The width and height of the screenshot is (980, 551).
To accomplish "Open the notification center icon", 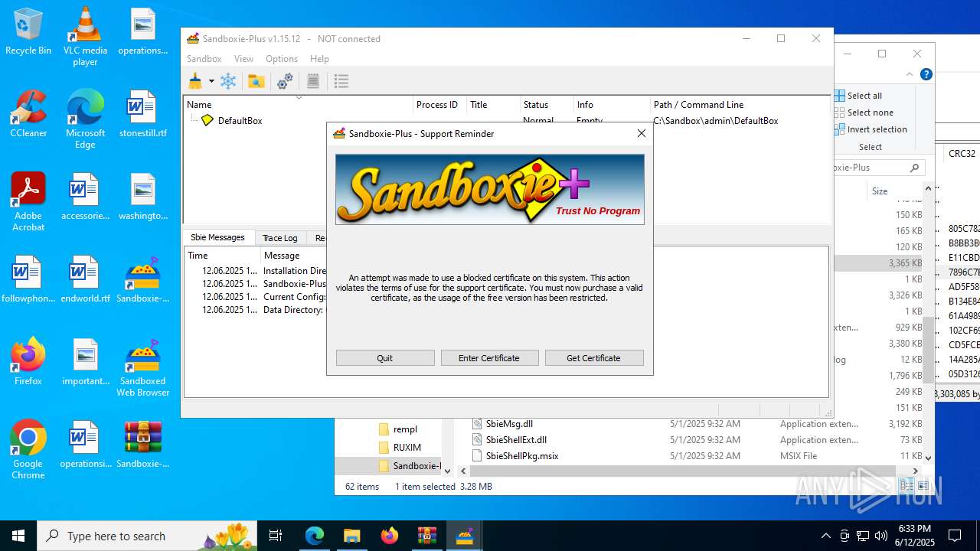I will (x=955, y=536).
